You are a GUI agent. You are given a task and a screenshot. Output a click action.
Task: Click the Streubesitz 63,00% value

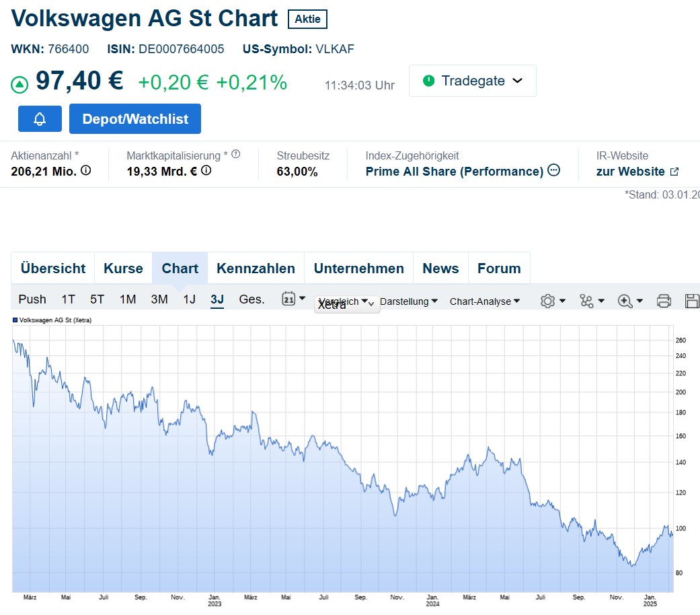[297, 172]
